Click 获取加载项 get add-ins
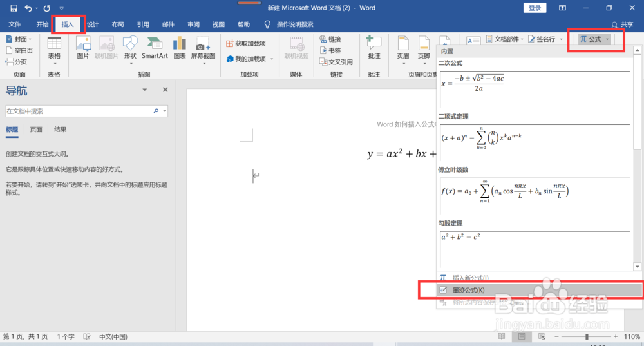The height and width of the screenshot is (346, 644). click(x=246, y=44)
